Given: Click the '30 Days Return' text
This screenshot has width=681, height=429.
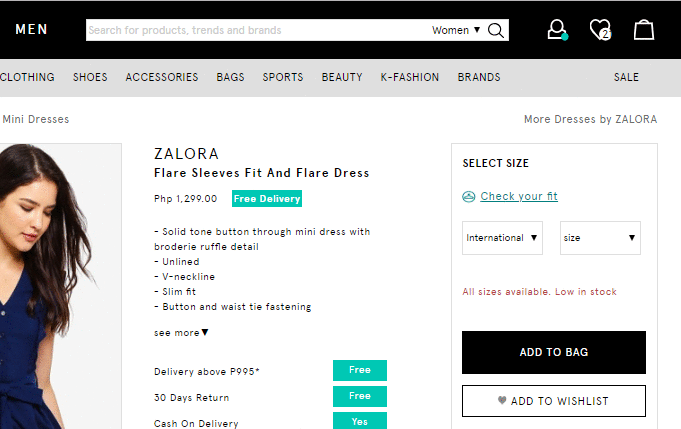Looking at the screenshot, I should (x=192, y=398).
